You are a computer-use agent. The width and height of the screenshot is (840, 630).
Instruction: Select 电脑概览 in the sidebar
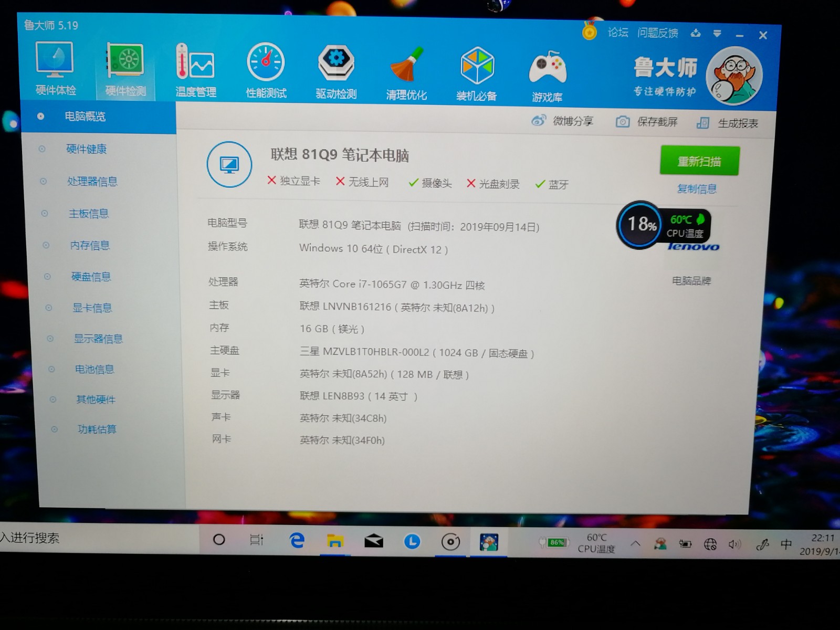98,116
